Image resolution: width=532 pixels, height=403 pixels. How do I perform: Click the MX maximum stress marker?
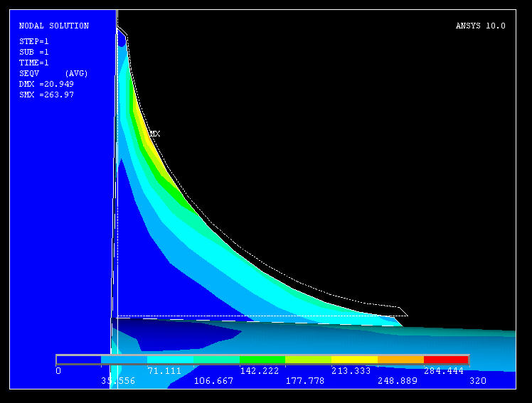(155, 134)
